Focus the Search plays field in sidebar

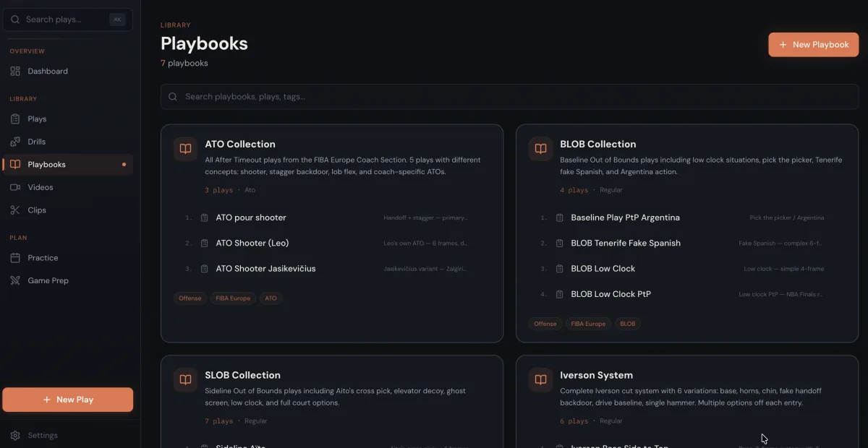pyautogui.click(x=67, y=20)
